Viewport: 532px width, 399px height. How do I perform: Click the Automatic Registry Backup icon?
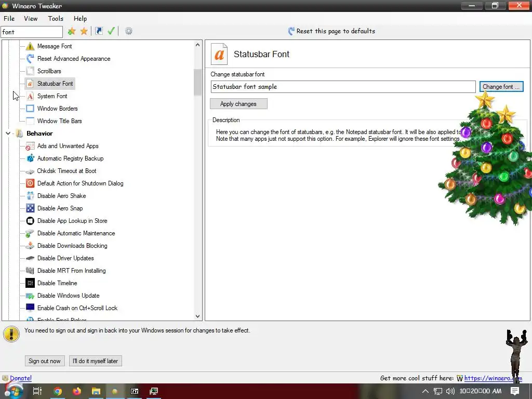30,158
